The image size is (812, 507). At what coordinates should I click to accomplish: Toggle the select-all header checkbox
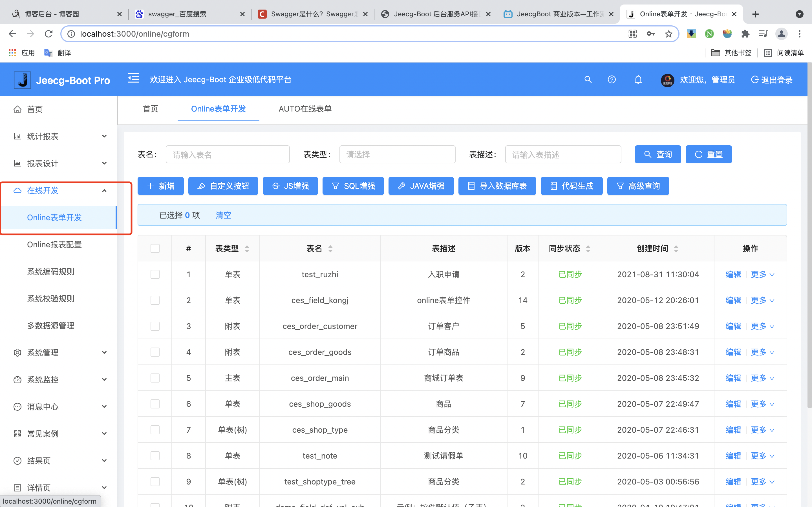(x=155, y=248)
